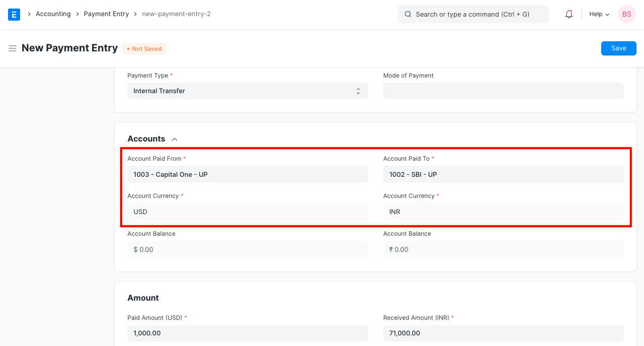Viewport: 644px width, 346px height.
Task: Select the Account Paid To field
Action: coord(503,174)
